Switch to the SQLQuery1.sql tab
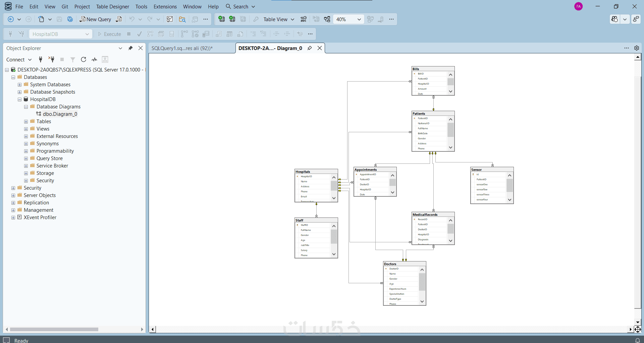Screen dimensions: 644x343 pyautogui.click(x=182, y=48)
